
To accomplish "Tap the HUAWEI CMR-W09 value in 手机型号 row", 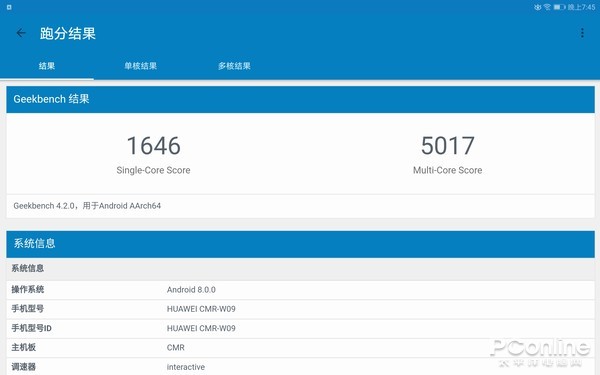I will pos(201,309).
